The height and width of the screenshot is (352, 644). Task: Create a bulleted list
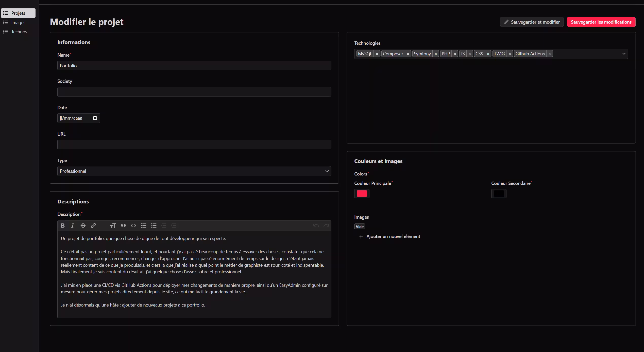coord(144,226)
